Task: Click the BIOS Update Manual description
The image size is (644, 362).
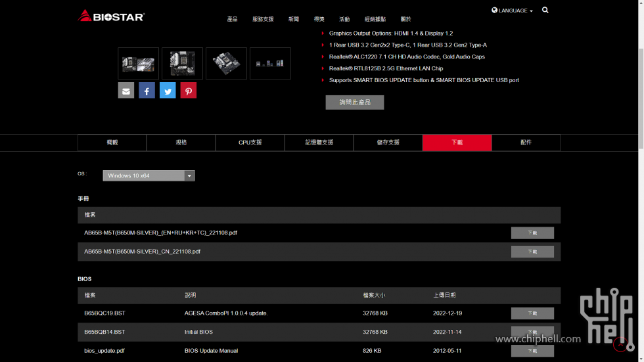Action: coord(211,351)
